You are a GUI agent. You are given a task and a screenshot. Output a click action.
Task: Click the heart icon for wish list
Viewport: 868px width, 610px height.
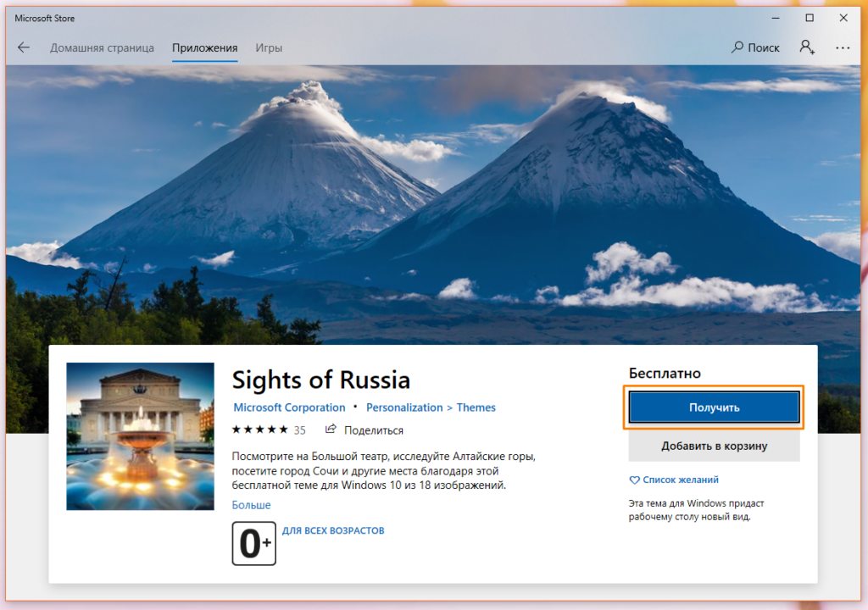coord(633,480)
